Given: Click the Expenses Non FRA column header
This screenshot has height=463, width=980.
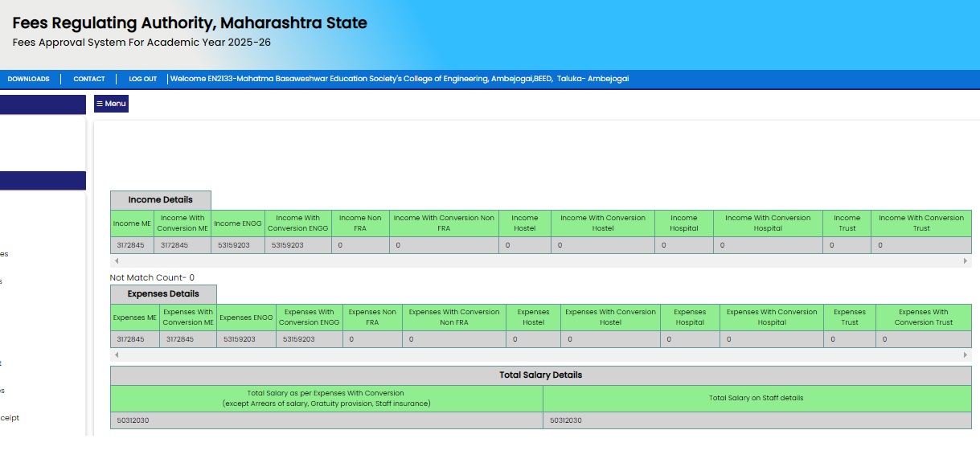Looking at the screenshot, I should pyautogui.click(x=372, y=317).
